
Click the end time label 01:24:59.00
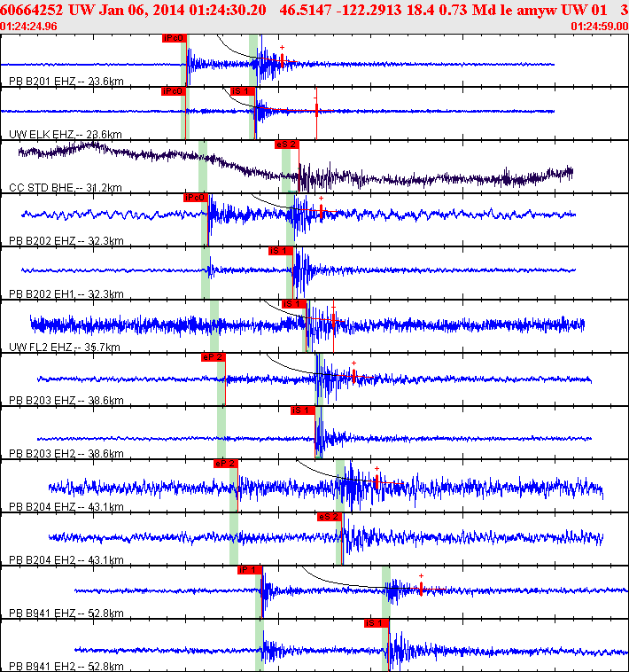(x=599, y=26)
